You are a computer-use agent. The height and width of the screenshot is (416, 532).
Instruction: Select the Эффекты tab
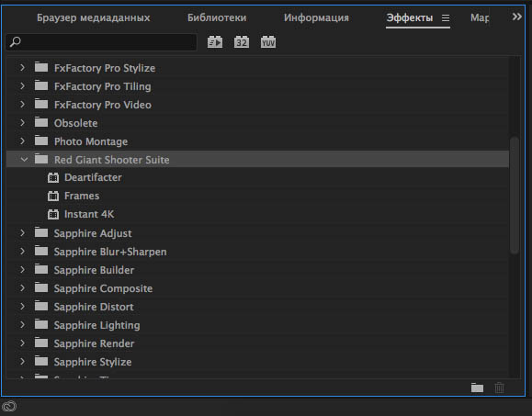pos(410,17)
